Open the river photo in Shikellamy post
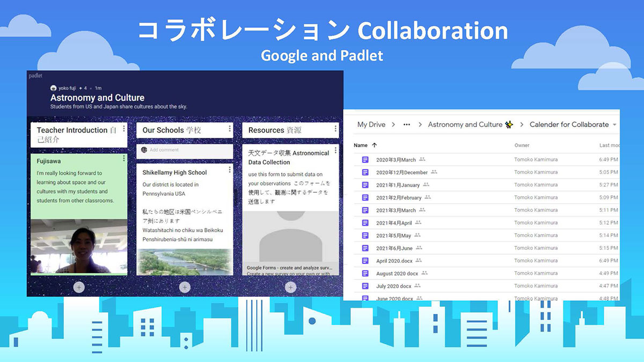Screen dimensions: 644x362 [x=185, y=261]
